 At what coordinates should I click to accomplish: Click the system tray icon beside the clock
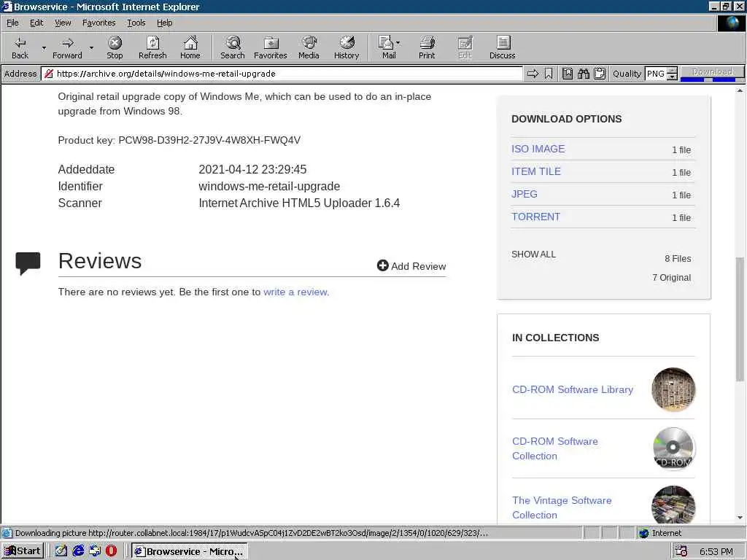pos(681,551)
